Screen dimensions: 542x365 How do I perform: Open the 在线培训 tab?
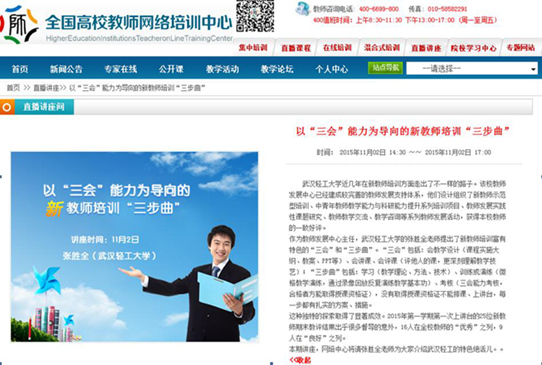pos(337,48)
